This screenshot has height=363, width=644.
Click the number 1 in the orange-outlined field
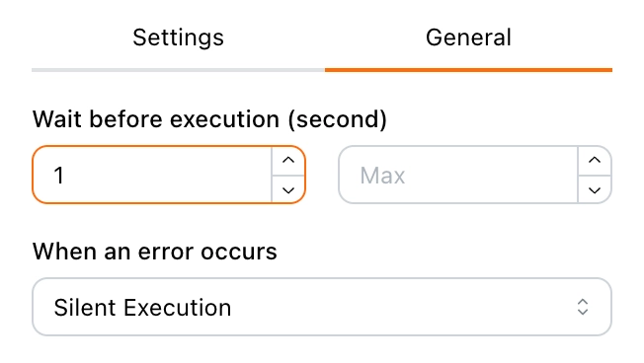click(58, 176)
